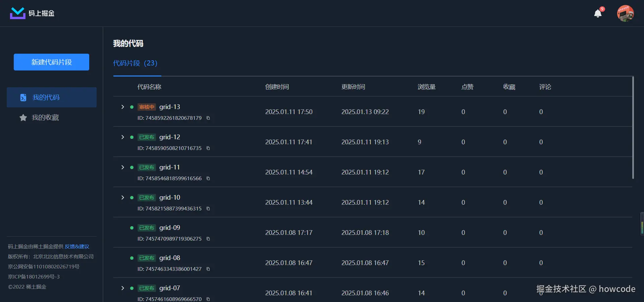Open the notification bell
This screenshot has height=302, width=644.
(598, 13)
